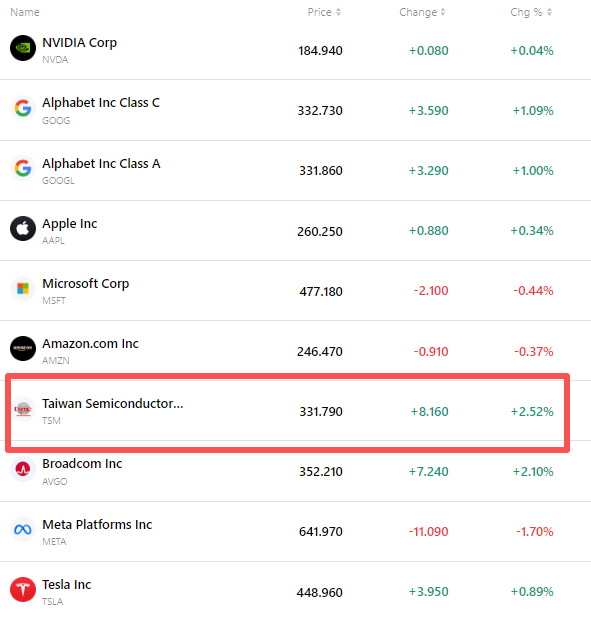Image resolution: width=591 pixels, height=620 pixels.
Task: Click the Amazon logo icon
Action: pos(23,348)
